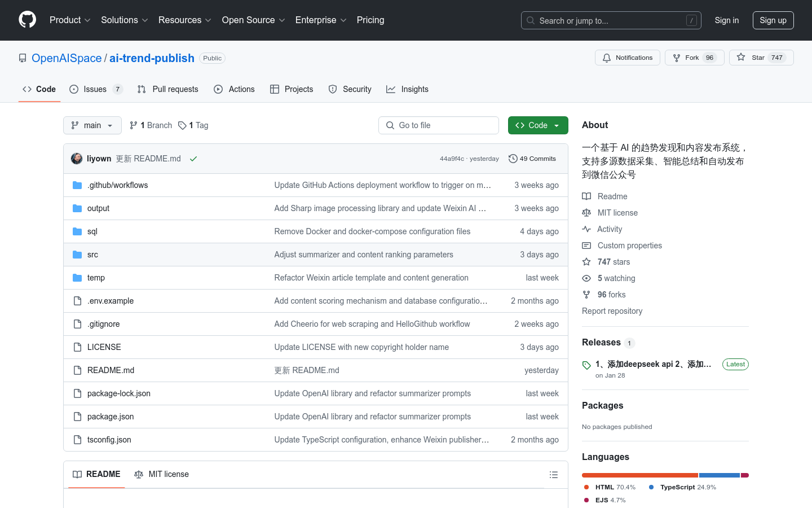This screenshot has width=812, height=508.
Task: Open the README outline list icon
Action: pos(554,475)
